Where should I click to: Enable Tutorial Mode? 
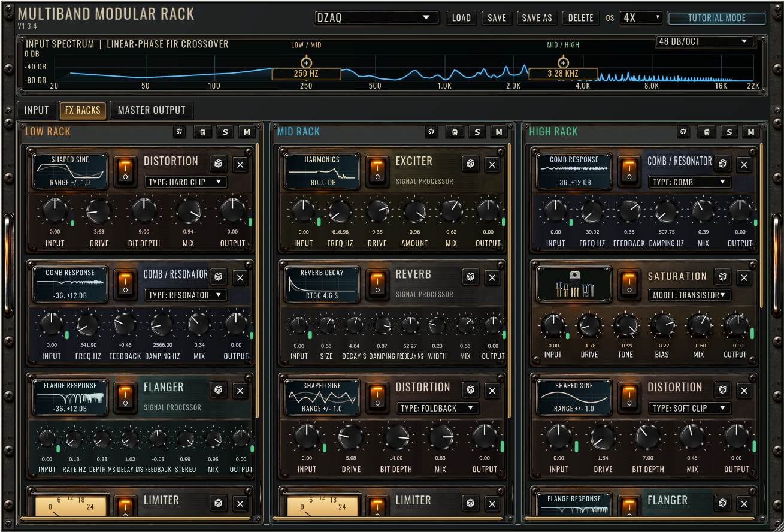pos(717,18)
